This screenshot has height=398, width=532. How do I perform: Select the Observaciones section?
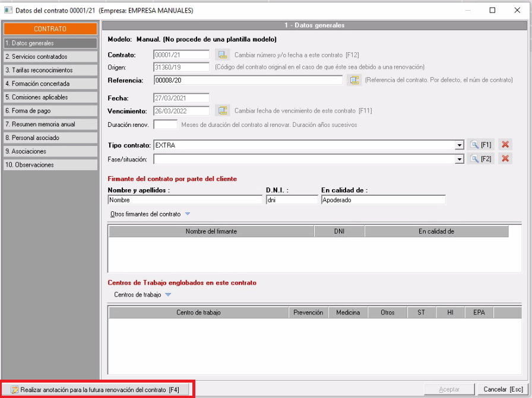50,165
